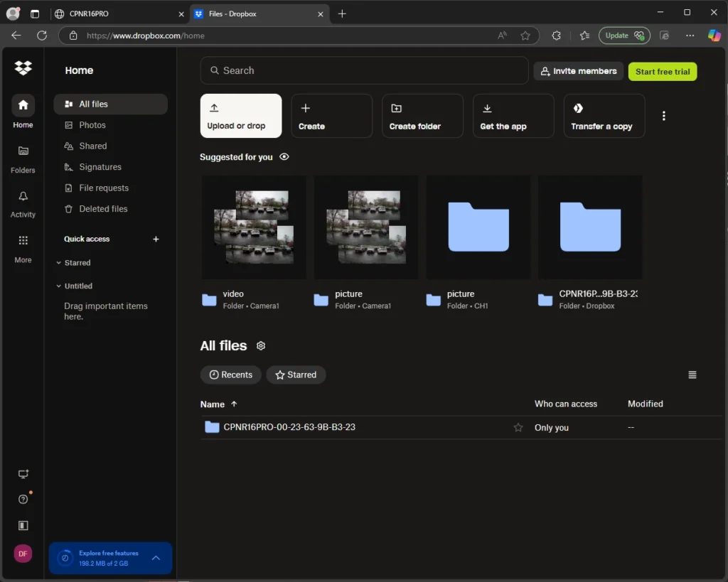The width and height of the screenshot is (728, 582).
Task: Open a new browser tab
Action: click(x=342, y=14)
